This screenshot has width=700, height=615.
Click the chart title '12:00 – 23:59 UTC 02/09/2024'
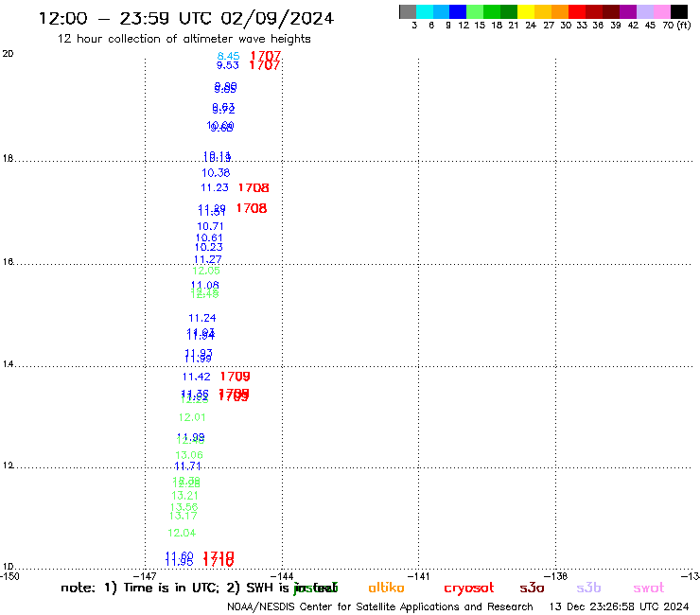click(x=186, y=19)
